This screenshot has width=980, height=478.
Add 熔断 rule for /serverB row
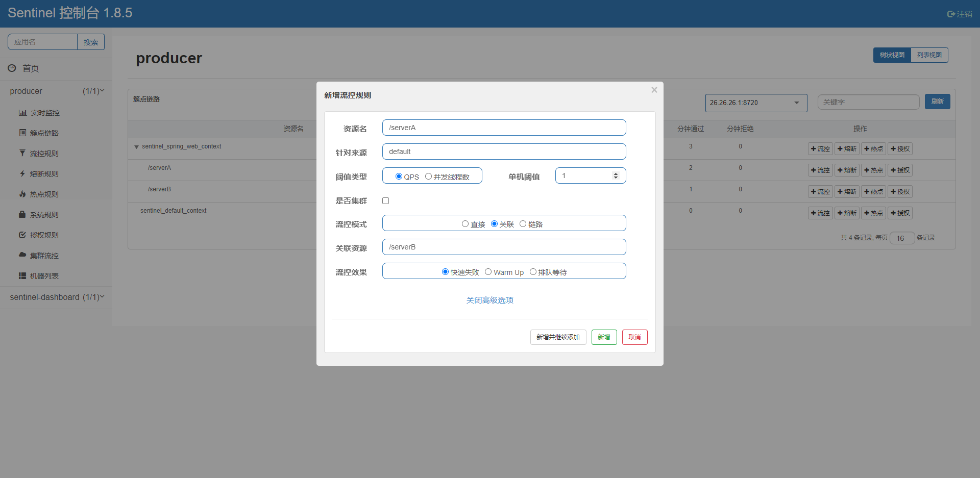[847, 192]
